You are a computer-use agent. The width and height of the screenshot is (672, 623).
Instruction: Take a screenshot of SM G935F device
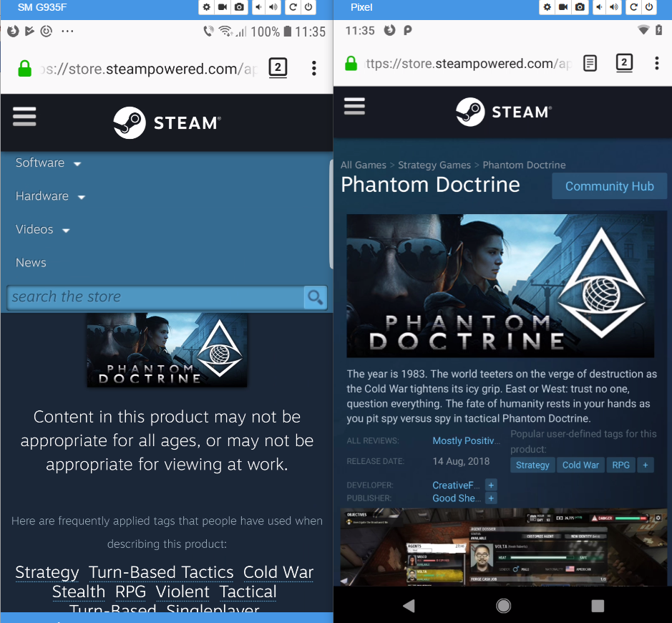239,7
